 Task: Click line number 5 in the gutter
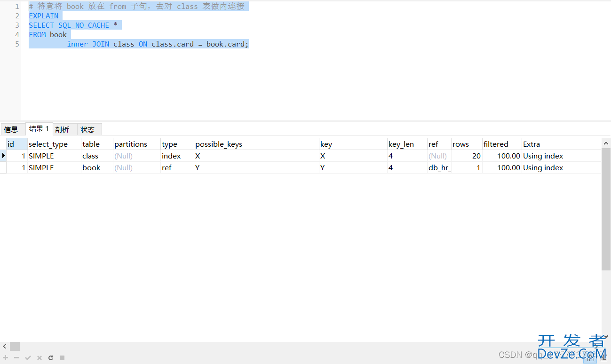tap(17, 44)
